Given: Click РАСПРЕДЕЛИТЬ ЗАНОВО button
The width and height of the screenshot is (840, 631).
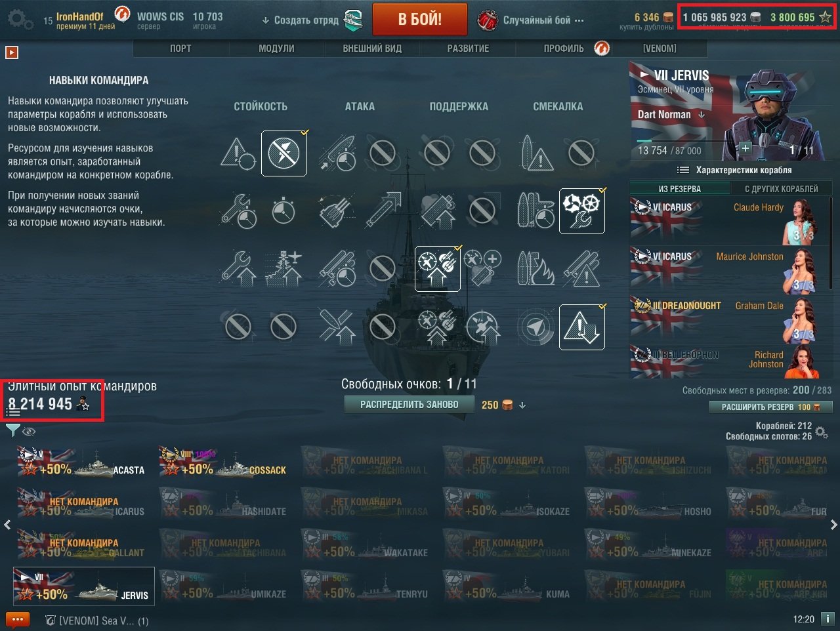Looking at the screenshot, I should 409,405.
